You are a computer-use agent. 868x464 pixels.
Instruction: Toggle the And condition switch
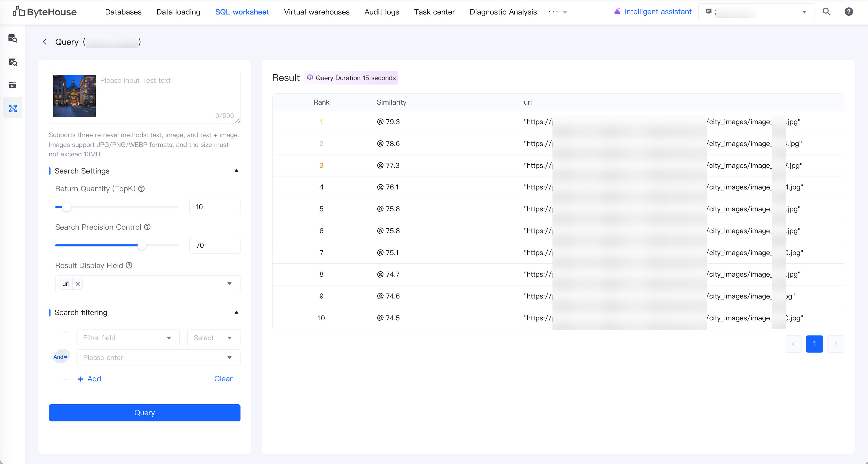pos(60,357)
